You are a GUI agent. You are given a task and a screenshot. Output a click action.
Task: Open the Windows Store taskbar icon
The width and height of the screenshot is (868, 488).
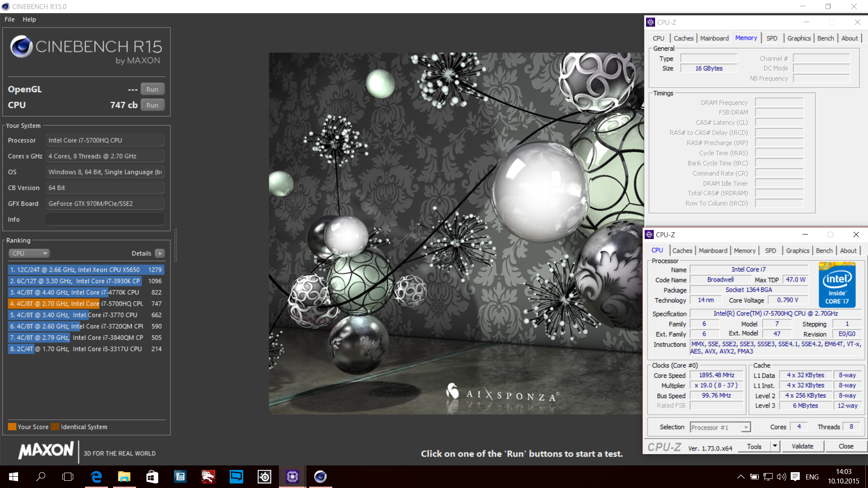[x=152, y=477]
